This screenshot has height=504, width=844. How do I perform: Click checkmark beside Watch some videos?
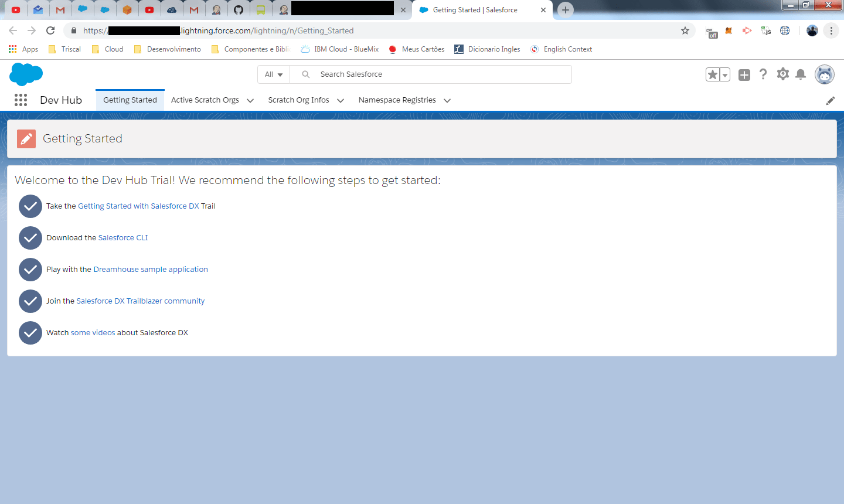point(30,333)
